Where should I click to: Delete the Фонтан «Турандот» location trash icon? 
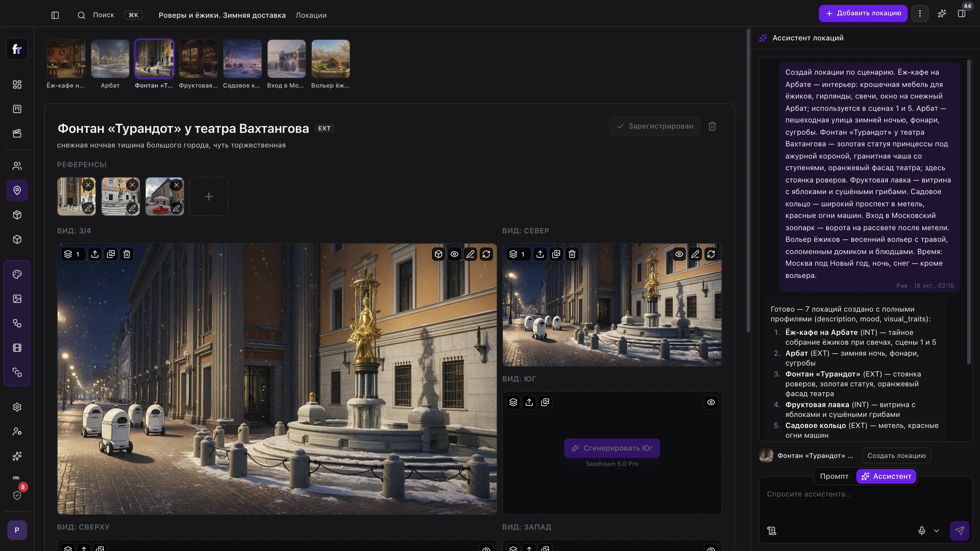[712, 126]
